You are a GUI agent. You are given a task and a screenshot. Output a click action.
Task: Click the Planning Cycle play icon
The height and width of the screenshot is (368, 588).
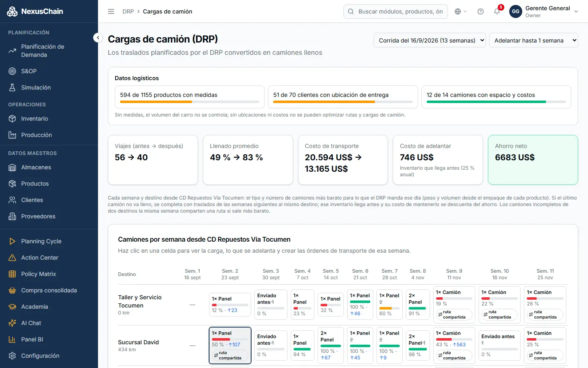[x=12, y=241]
